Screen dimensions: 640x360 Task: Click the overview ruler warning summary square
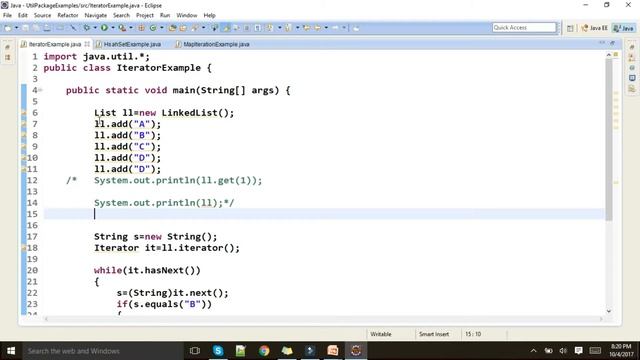coord(616,54)
